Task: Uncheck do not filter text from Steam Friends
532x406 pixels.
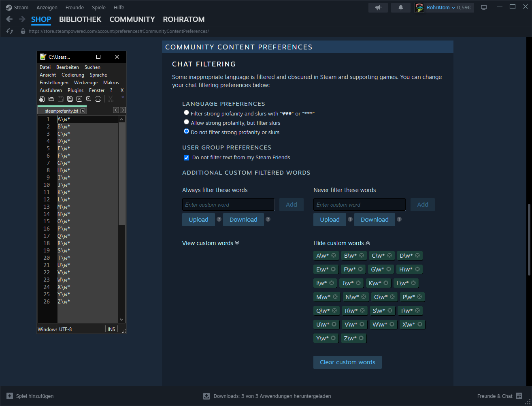Action: [x=186, y=158]
